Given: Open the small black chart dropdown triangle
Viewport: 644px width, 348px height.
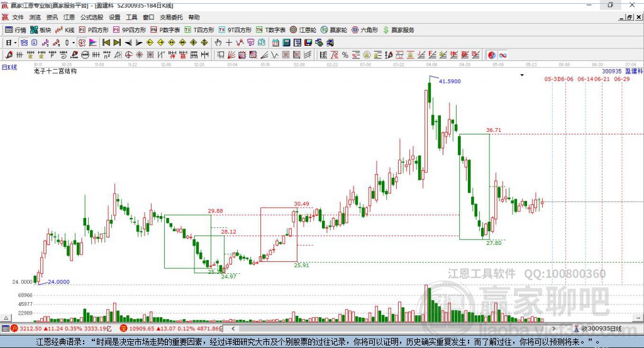Looking at the screenshot, I should click(x=522, y=75).
